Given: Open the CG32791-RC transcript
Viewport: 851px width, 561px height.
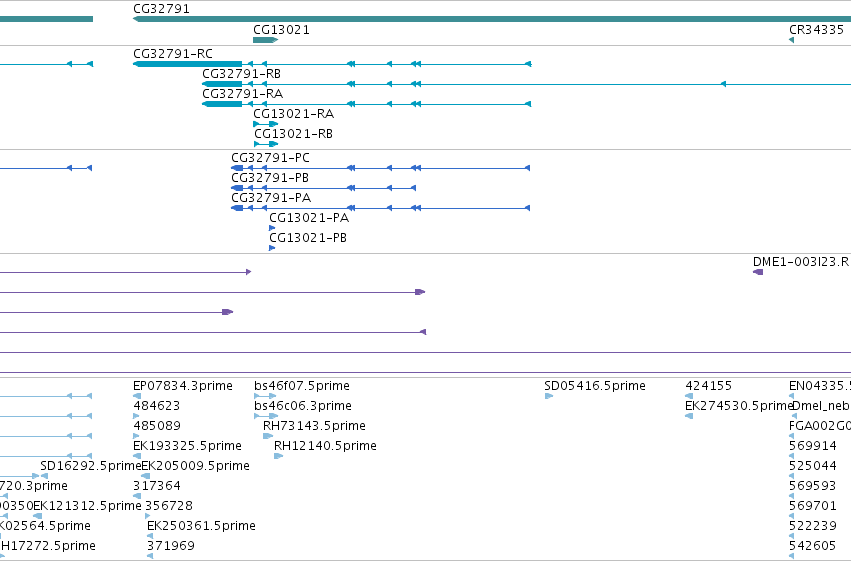Looking at the screenshot, I should coord(173,53).
